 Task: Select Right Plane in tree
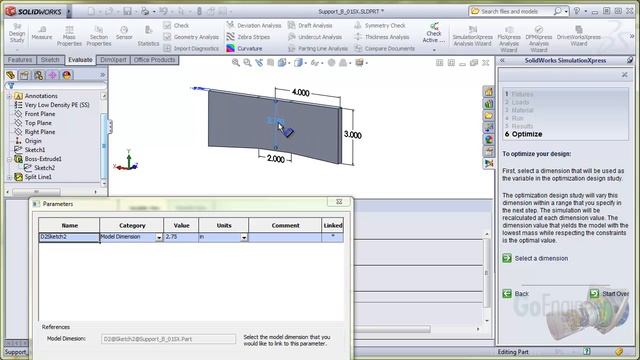pyautogui.click(x=40, y=132)
